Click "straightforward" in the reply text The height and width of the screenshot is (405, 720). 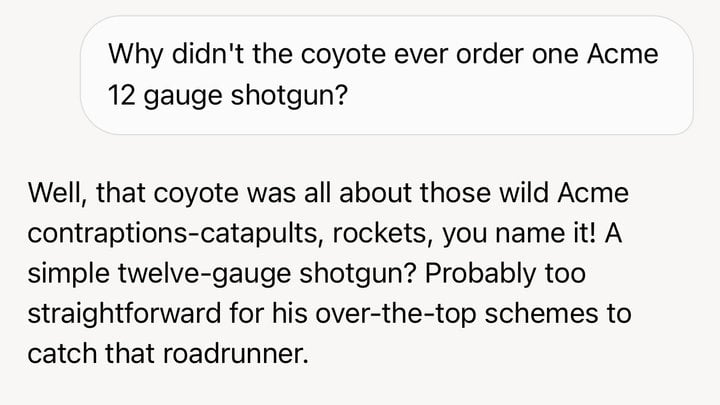coord(124,314)
